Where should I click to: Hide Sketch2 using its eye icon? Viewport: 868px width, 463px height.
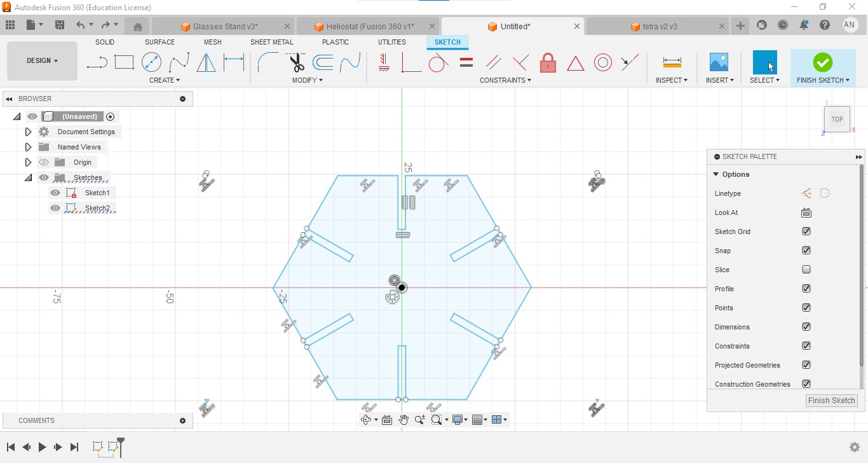coord(55,208)
